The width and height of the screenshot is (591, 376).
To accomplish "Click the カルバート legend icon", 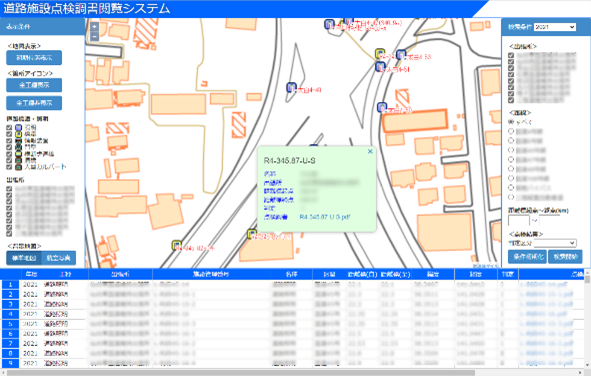I will [18, 167].
